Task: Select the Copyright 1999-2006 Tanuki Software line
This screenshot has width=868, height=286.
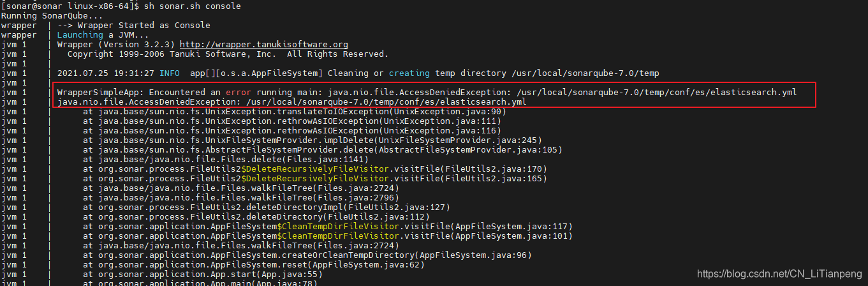Action: pyautogui.click(x=228, y=54)
